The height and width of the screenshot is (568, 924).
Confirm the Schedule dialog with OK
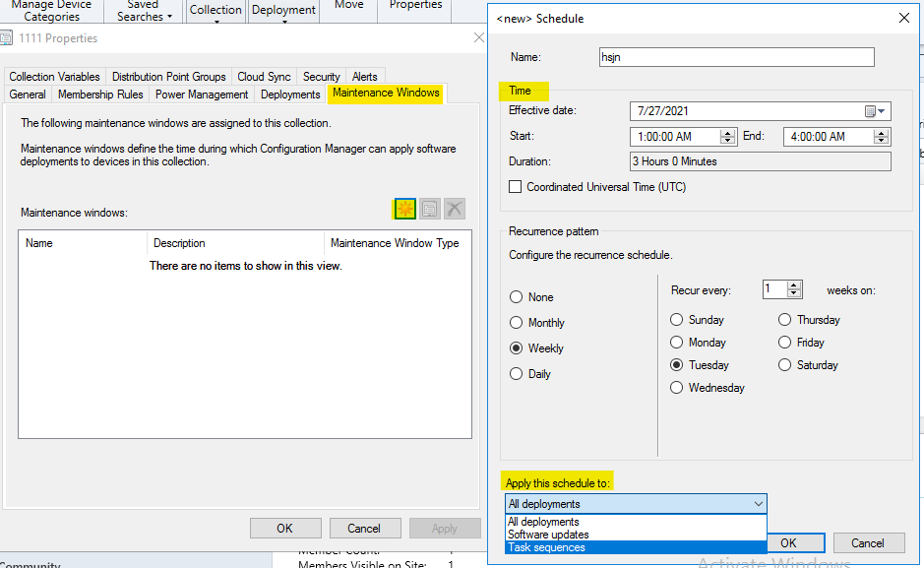coord(795,542)
